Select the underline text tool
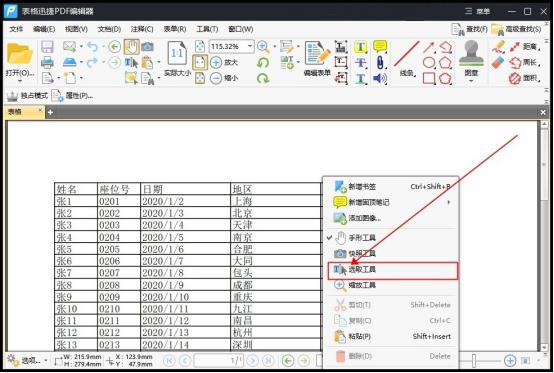 click(x=360, y=78)
